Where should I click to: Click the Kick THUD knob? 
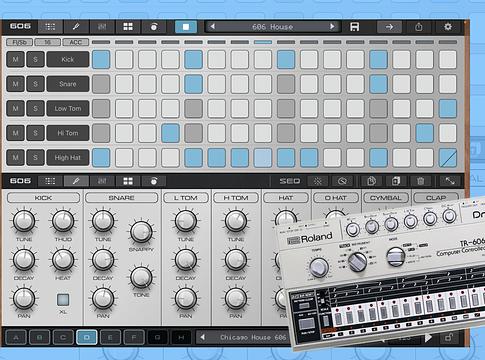coord(63,221)
